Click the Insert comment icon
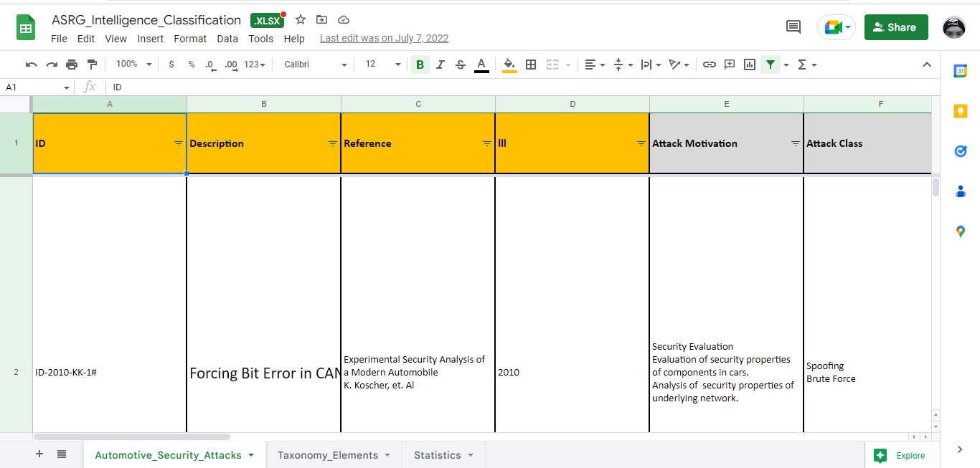 tap(730, 65)
